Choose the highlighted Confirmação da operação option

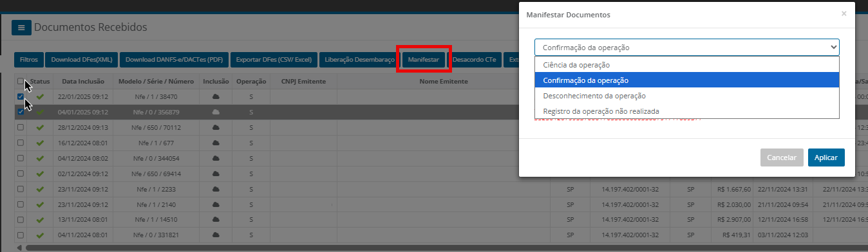(x=687, y=80)
